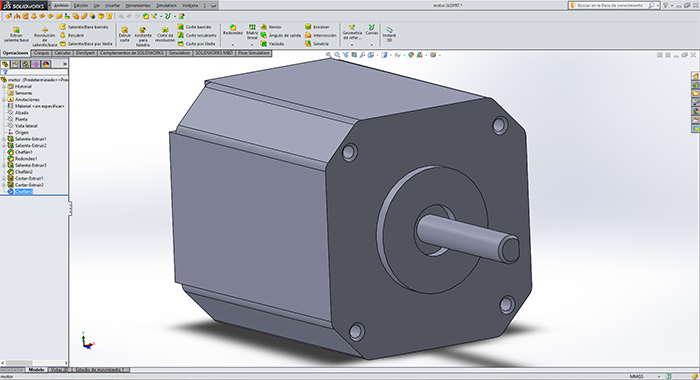The height and width of the screenshot is (380, 700).
Task: Open Edit appearance color sphere icon
Action: pos(411,55)
